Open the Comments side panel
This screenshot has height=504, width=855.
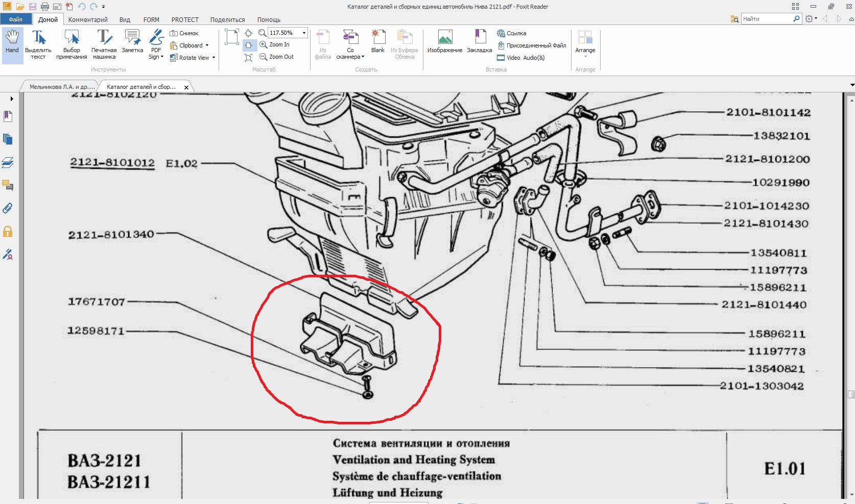(x=8, y=185)
